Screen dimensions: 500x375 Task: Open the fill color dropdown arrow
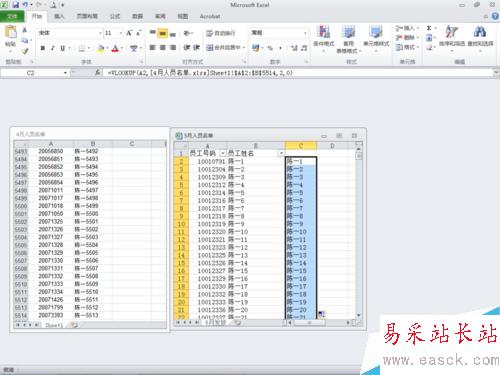tap(107, 49)
